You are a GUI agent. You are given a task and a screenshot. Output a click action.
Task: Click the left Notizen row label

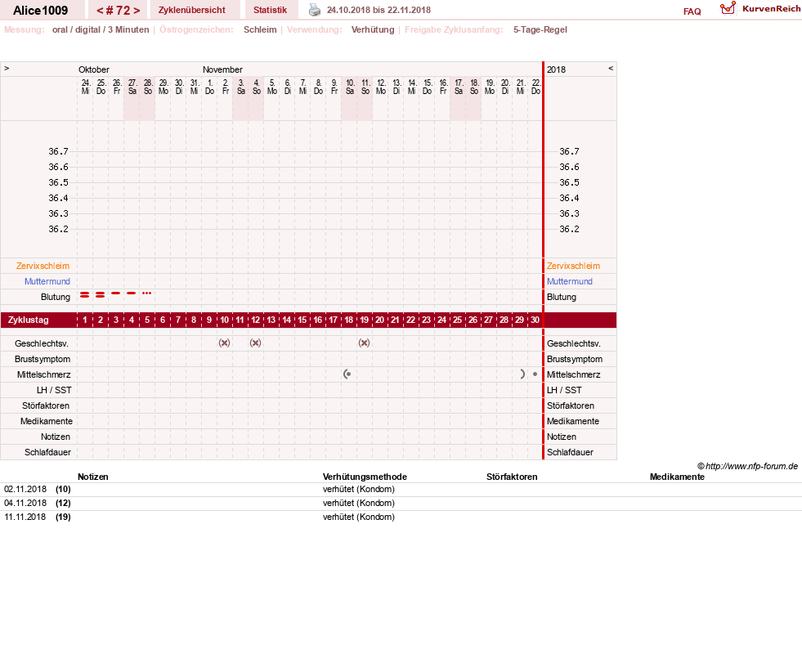(56, 437)
